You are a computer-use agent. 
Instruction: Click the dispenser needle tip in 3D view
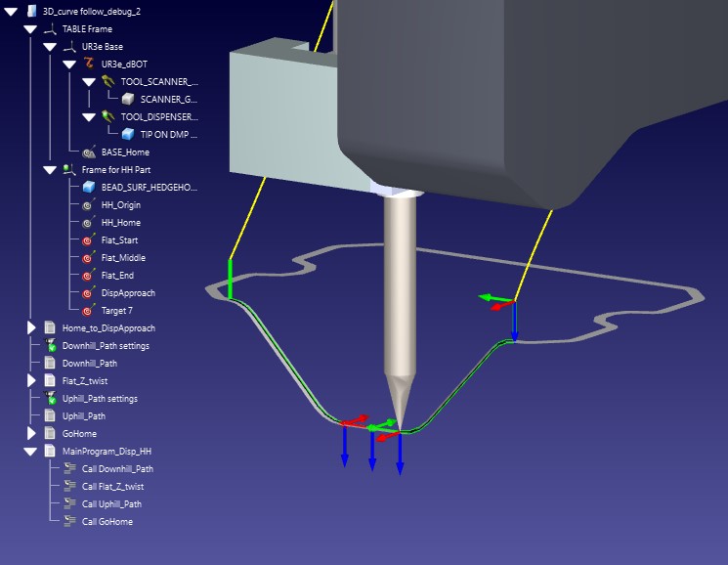coord(399,421)
